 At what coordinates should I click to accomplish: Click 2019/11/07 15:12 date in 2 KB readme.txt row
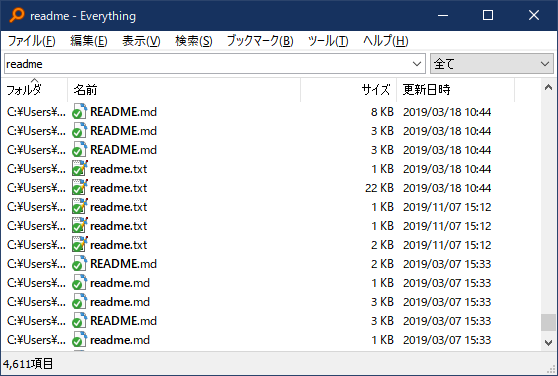[447, 245]
